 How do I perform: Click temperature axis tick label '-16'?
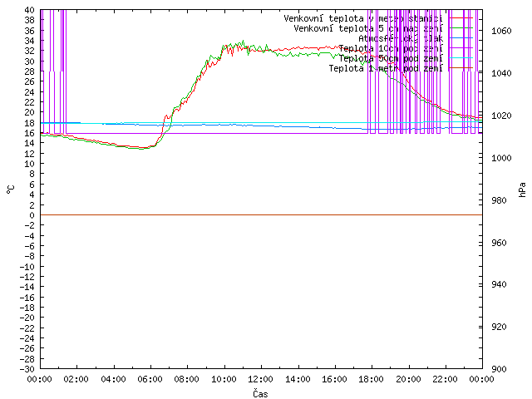27,298
